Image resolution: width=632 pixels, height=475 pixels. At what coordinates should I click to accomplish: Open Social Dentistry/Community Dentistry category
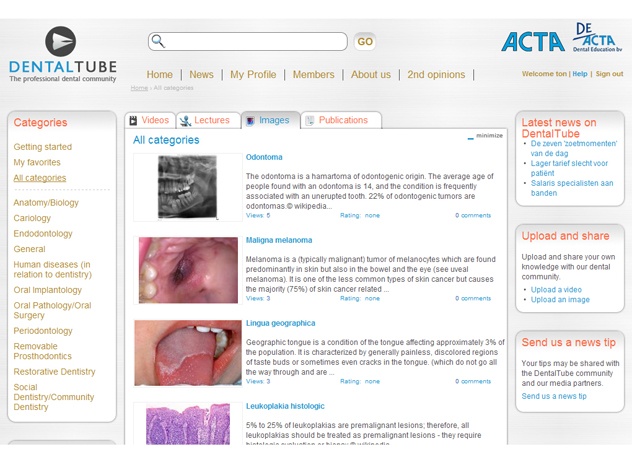[x=54, y=397]
